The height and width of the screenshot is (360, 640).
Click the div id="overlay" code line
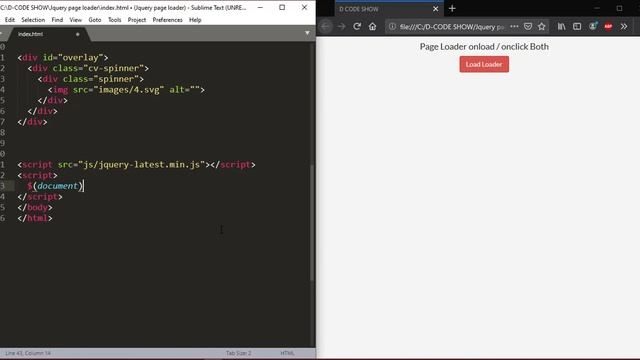[63, 58]
